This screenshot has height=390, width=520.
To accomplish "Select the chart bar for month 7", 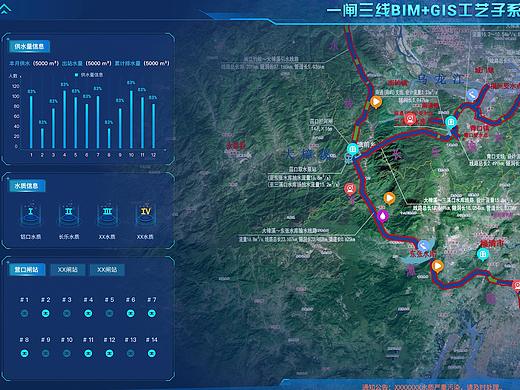I will (98, 122).
